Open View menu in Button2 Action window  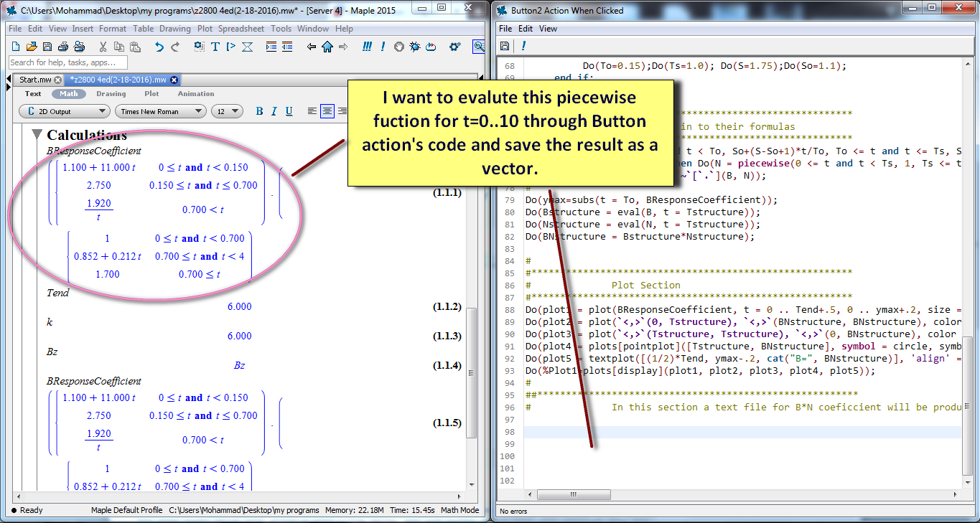548,29
